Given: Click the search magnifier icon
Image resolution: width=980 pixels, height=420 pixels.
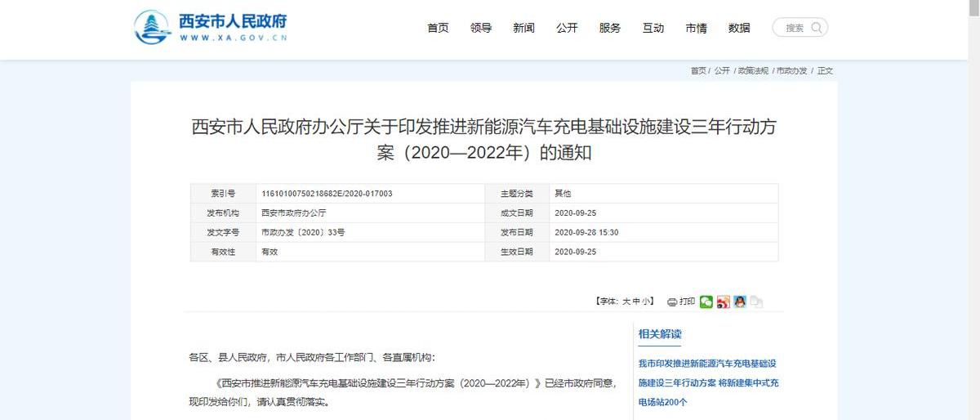Looking at the screenshot, I should coord(817,28).
